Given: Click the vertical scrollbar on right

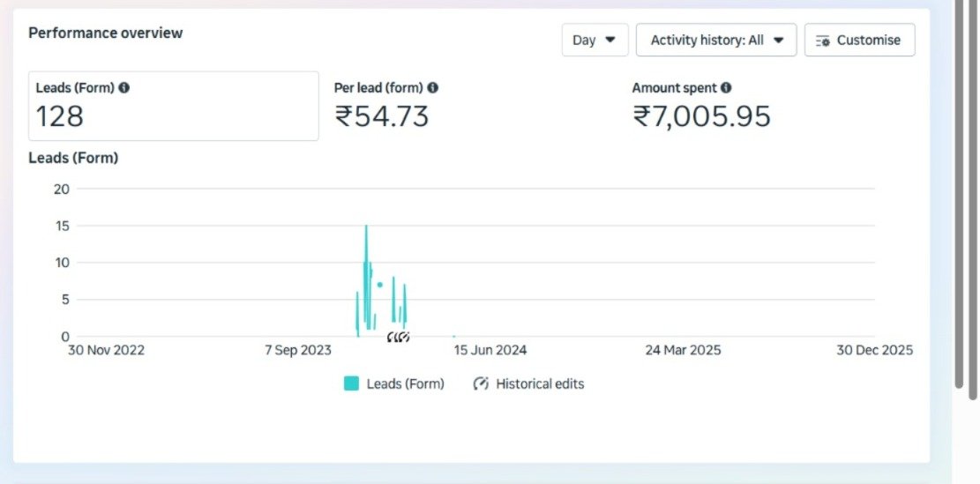Looking at the screenshot, I should (x=960, y=194).
